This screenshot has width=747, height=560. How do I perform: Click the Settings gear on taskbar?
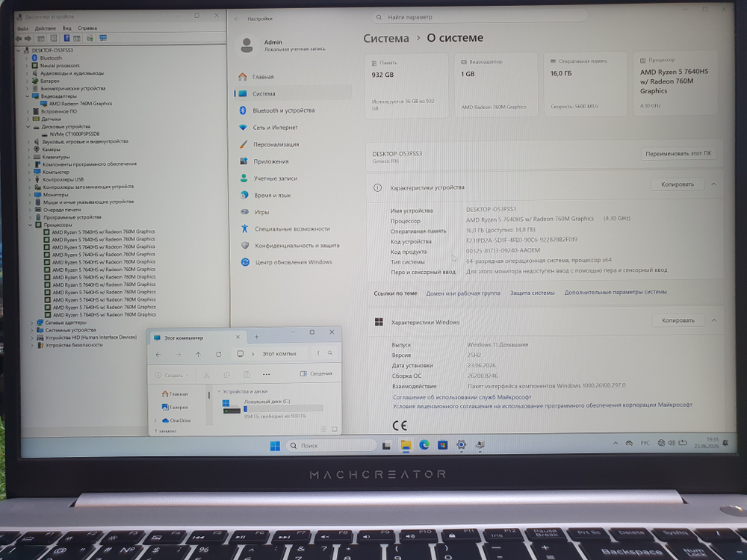pos(461,445)
